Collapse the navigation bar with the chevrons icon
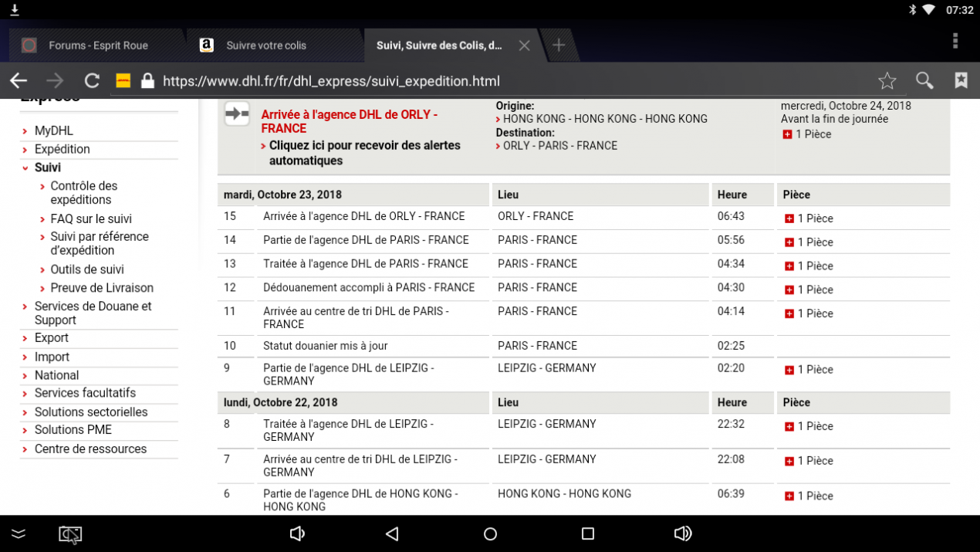The width and height of the screenshot is (980, 552). (x=19, y=534)
